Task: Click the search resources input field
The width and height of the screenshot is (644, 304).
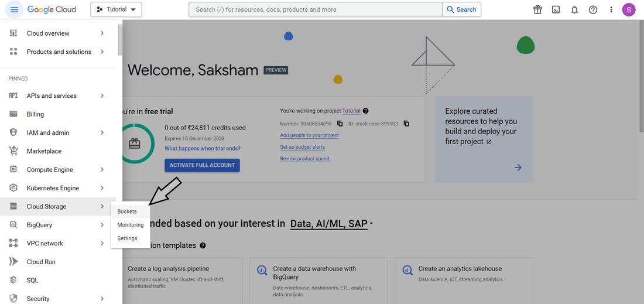Action: pos(315,9)
